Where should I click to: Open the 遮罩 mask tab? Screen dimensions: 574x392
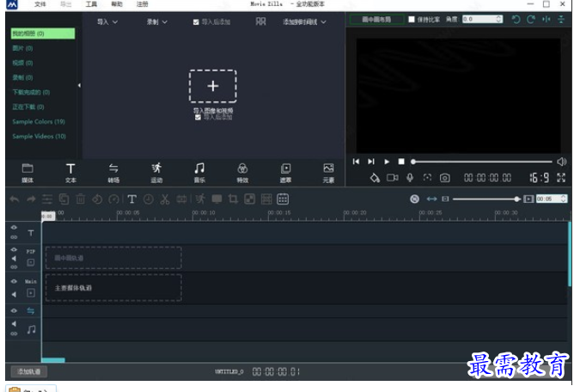pyautogui.click(x=285, y=173)
